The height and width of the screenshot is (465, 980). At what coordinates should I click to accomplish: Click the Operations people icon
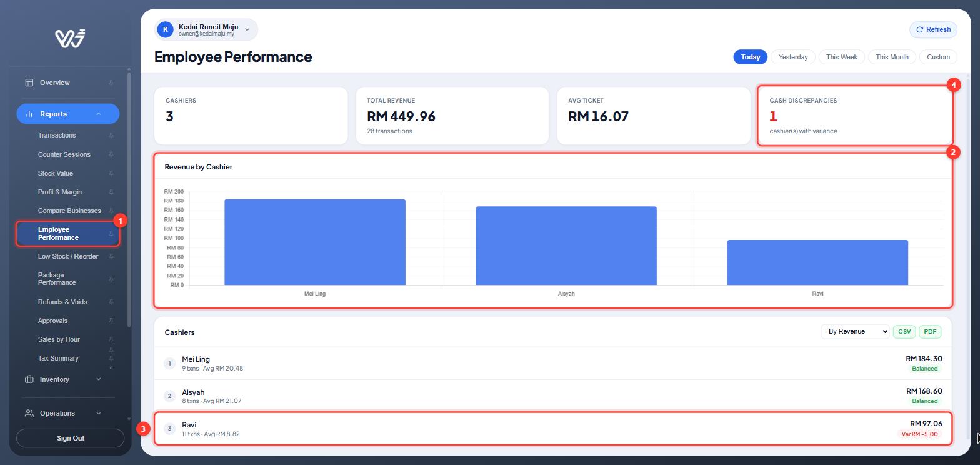[29, 413]
